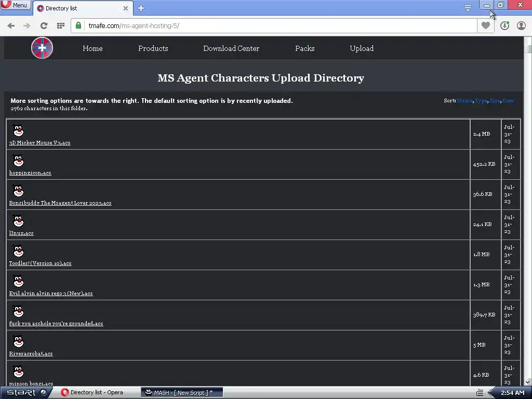The image size is (532, 399).
Task: Select the Directory list tab
Action: (83, 8)
